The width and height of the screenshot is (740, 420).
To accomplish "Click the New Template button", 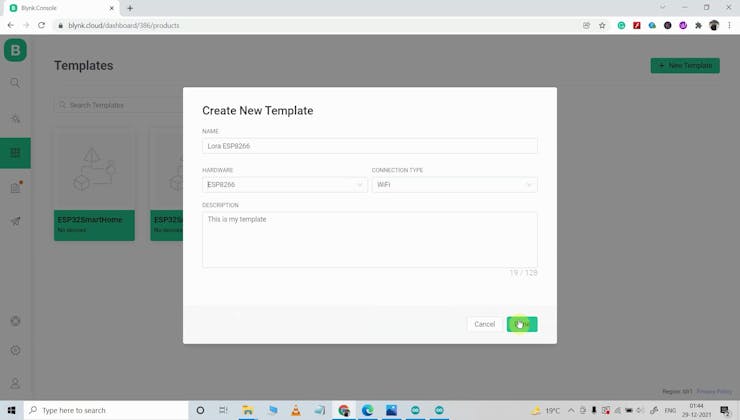I will tap(685, 66).
